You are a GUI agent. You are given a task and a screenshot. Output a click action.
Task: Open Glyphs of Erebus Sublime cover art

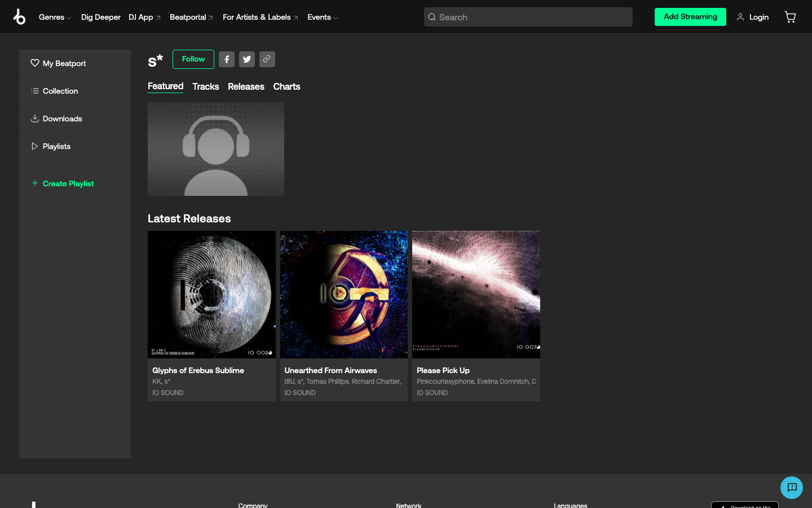pos(211,295)
